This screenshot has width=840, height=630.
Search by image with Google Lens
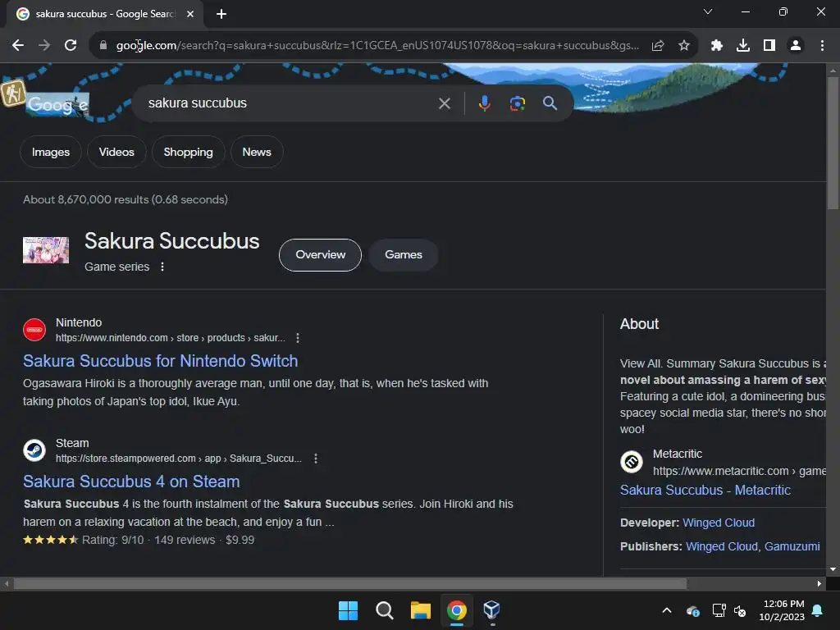coord(517,103)
